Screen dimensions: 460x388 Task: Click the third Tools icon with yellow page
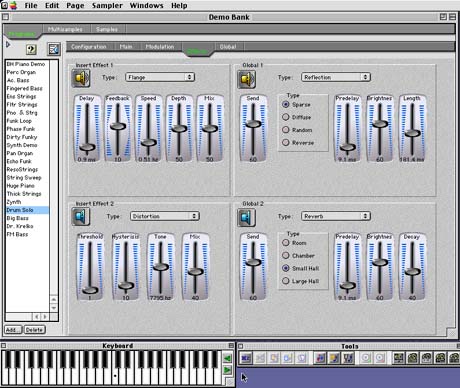(274, 358)
